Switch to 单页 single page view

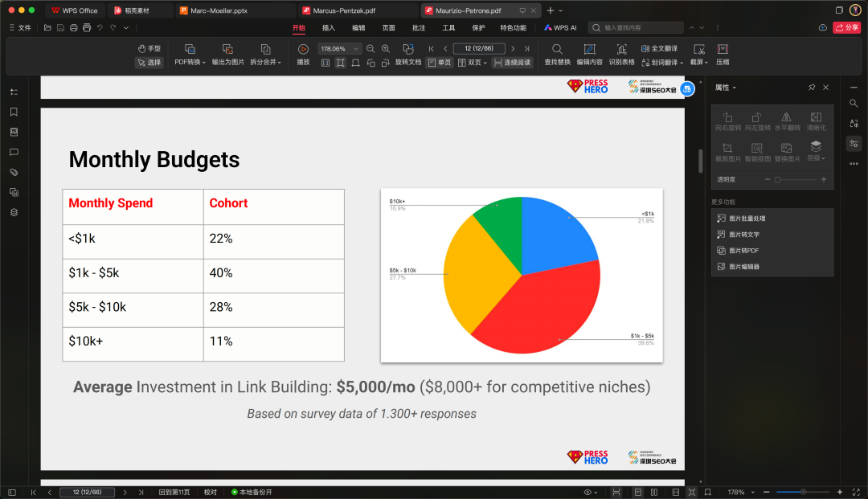pos(440,63)
